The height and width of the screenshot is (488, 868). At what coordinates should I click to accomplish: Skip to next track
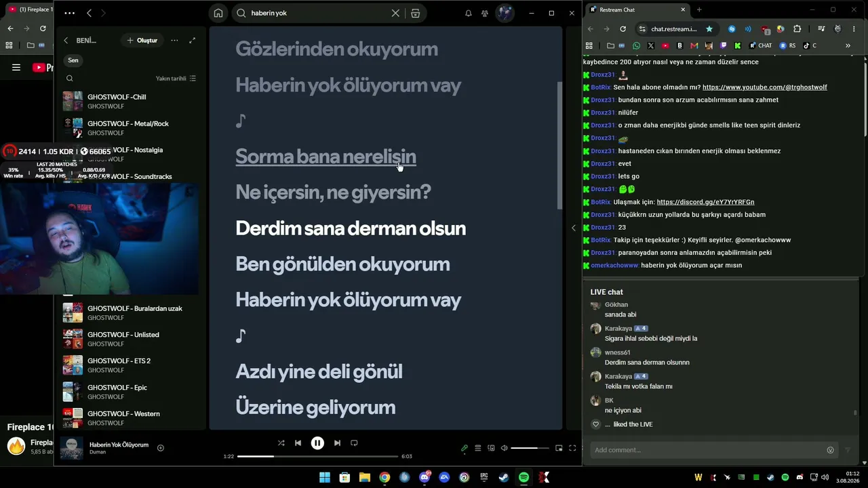point(337,443)
